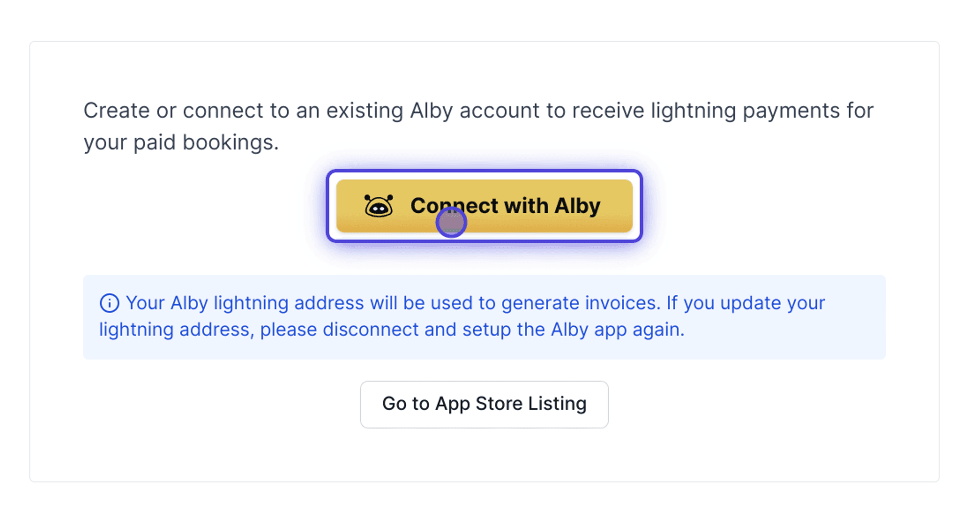Click the word 'Alby' on yellow button

click(577, 205)
